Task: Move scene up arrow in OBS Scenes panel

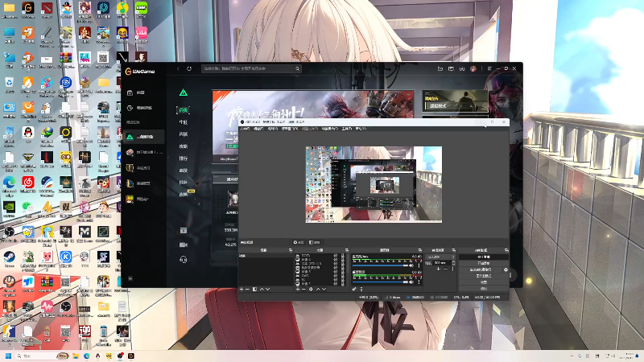Action: coord(262,290)
